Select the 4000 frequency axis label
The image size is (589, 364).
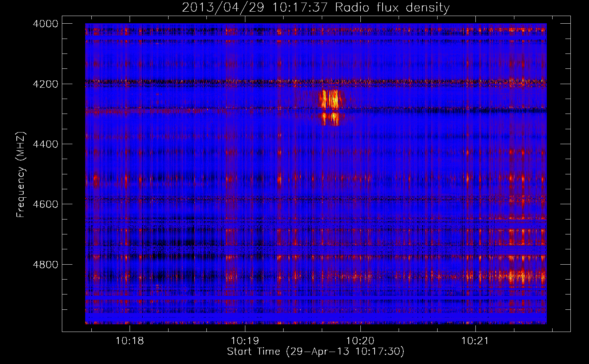click(x=46, y=24)
